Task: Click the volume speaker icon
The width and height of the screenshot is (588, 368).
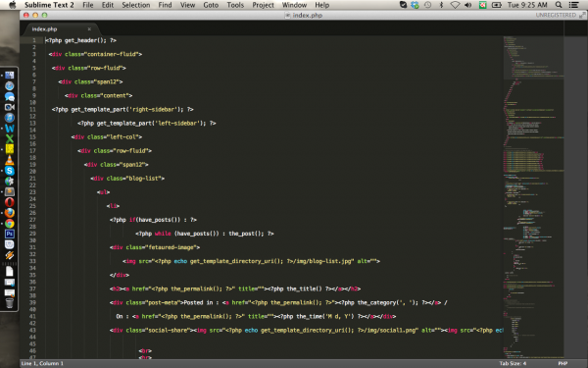Action: (468, 5)
